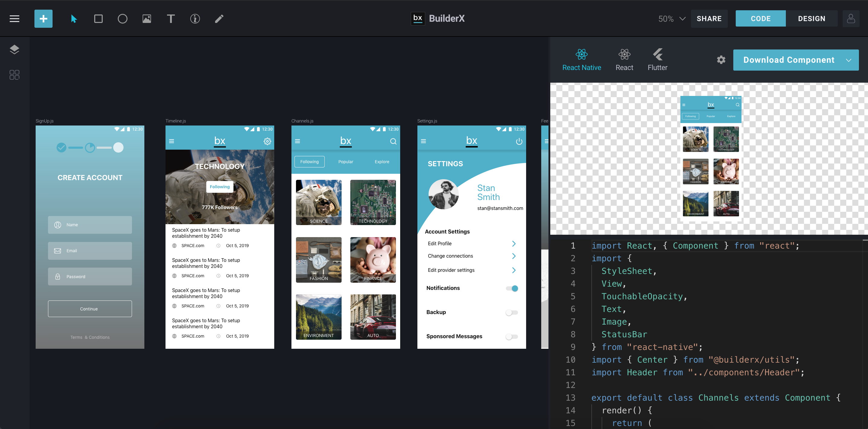Click the Name input field
The width and height of the screenshot is (868, 429).
coord(90,225)
